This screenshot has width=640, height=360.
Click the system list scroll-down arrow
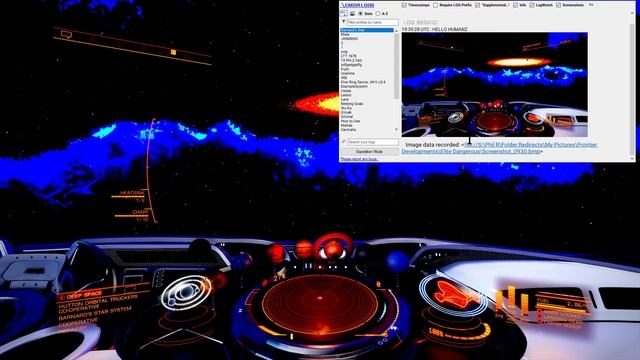click(396, 129)
